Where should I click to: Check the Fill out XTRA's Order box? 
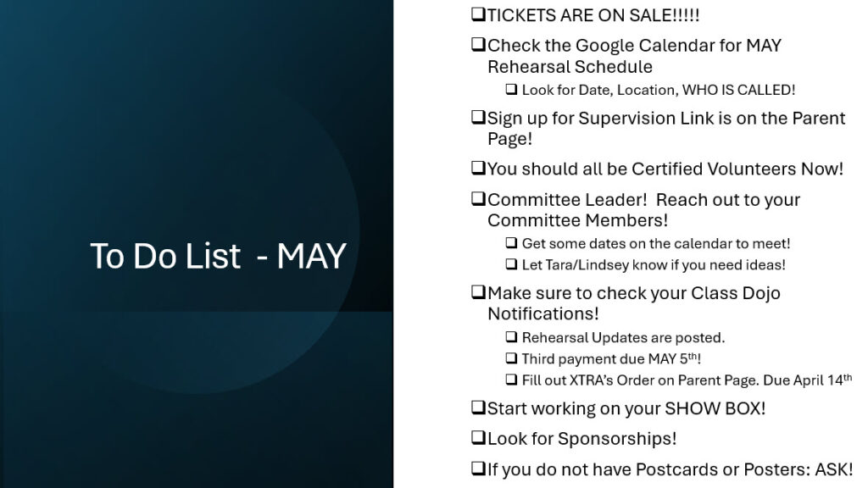(511, 380)
